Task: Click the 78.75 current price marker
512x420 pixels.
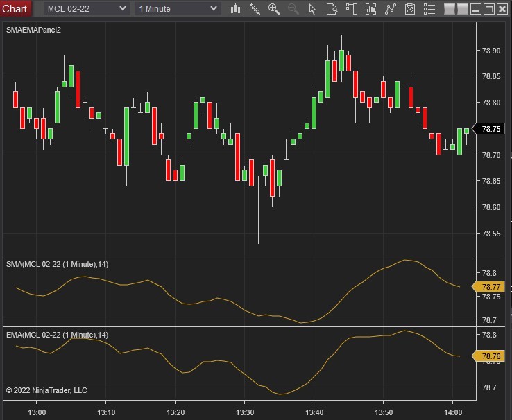Action: [489, 129]
